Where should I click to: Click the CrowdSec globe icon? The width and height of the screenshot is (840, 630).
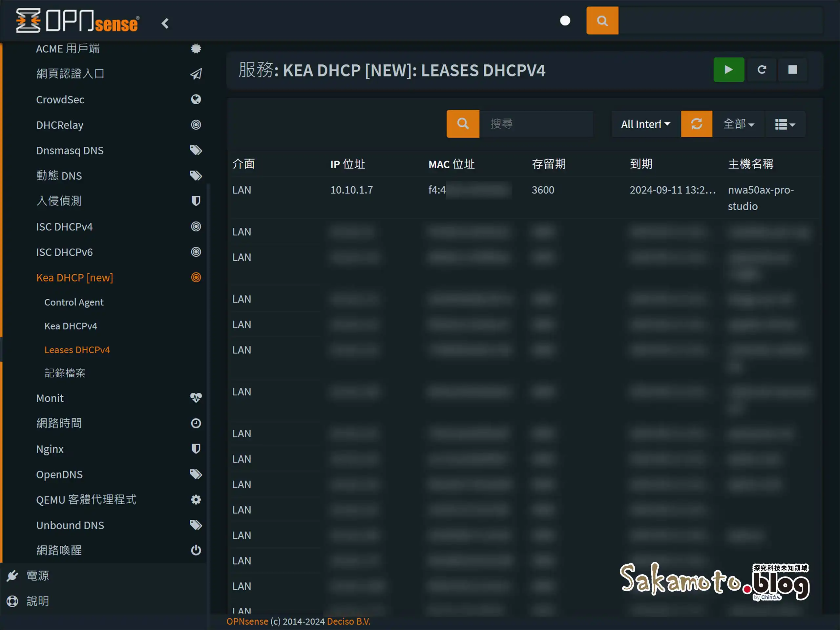(196, 99)
